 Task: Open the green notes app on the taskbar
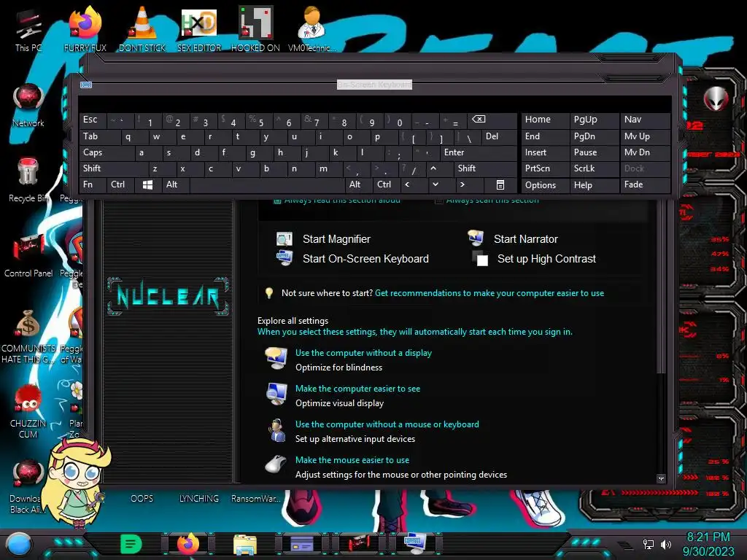[x=131, y=544]
